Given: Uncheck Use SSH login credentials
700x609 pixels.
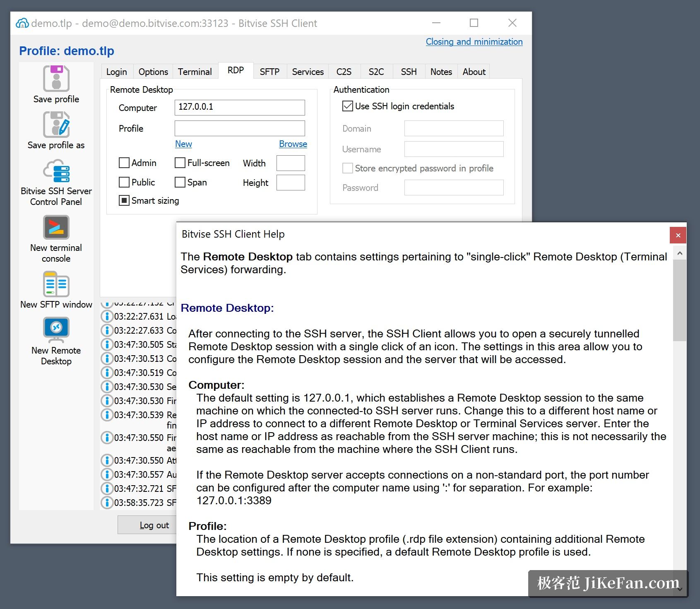Looking at the screenshot, I should pyautogui.click(x=347, y=106).
